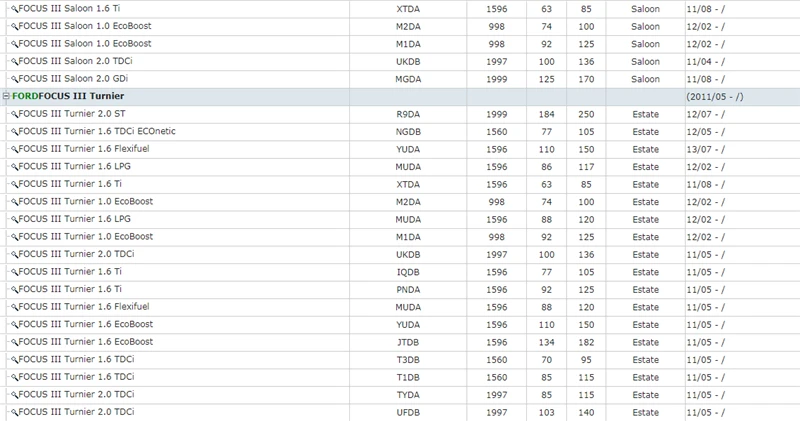Viewport: 800px width, 421px height.
Task: Select row name 'FOCUS III Saloon 2.0 TDCi'
Action: coord(76,61)
